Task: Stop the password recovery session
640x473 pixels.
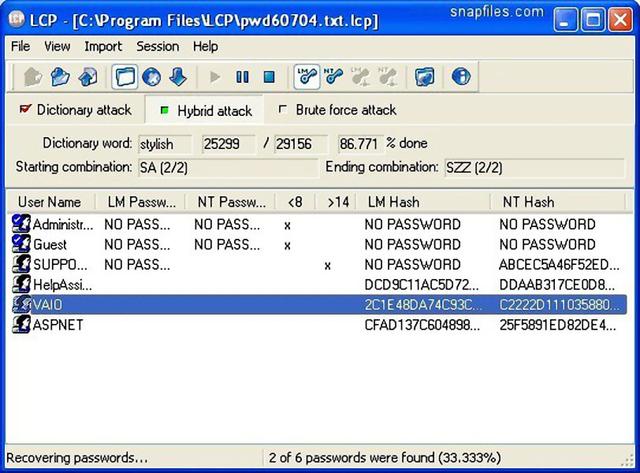Action: coord(269,77)
